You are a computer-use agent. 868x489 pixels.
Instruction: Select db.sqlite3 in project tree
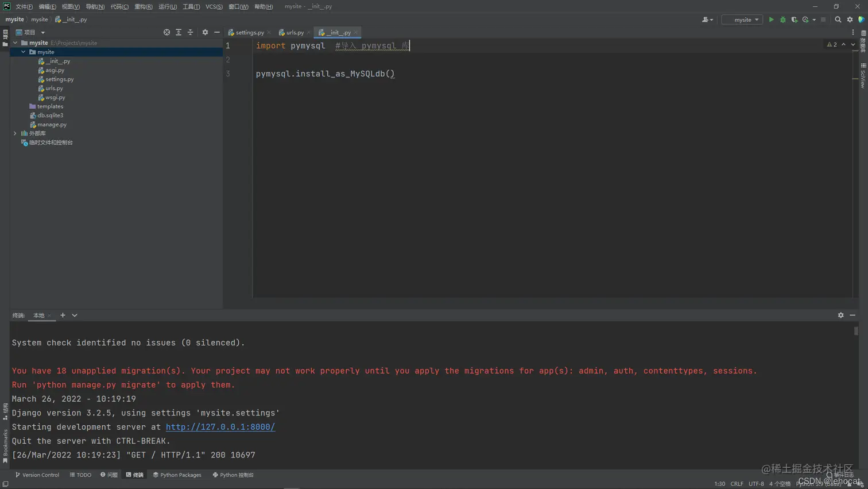(46, 115)
